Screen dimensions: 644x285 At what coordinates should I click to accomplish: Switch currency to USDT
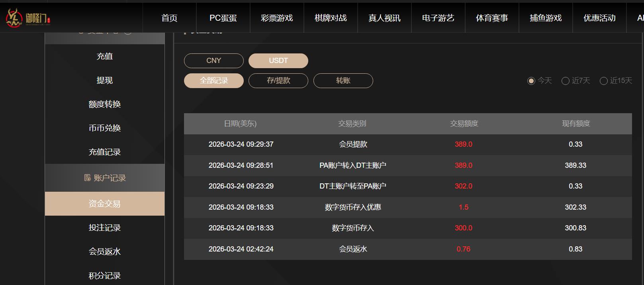pyautogui.click(x=278, y=60)
